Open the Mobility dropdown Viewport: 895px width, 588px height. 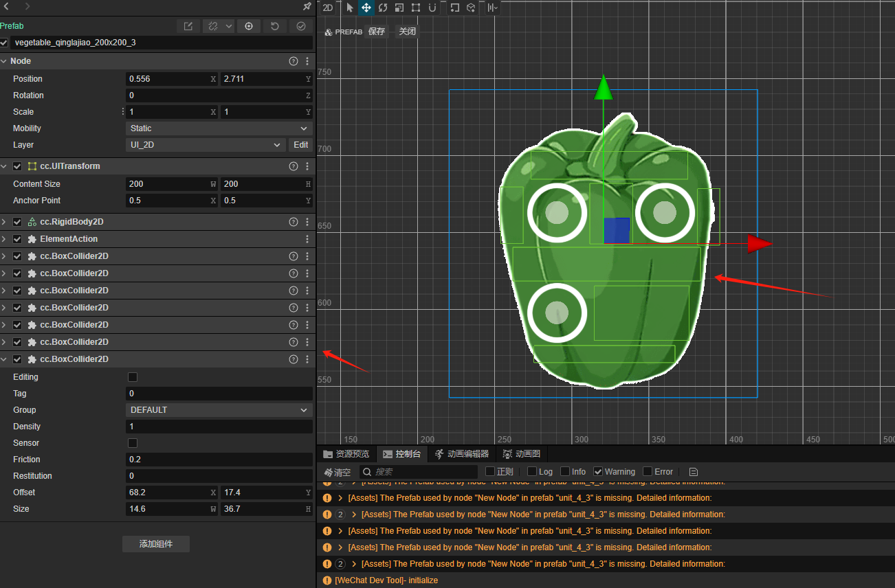point(219,128)
